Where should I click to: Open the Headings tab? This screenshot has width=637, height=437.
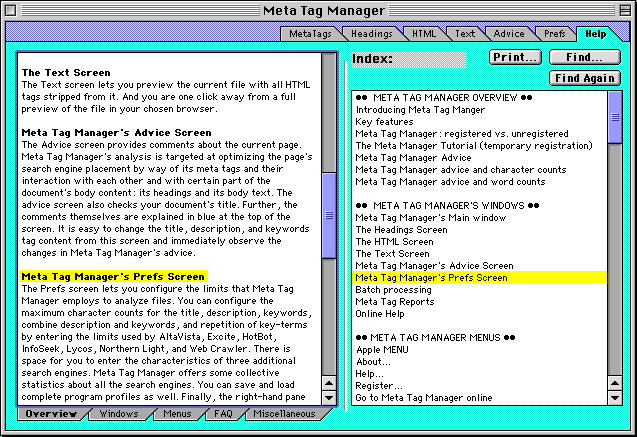(372, 34)
